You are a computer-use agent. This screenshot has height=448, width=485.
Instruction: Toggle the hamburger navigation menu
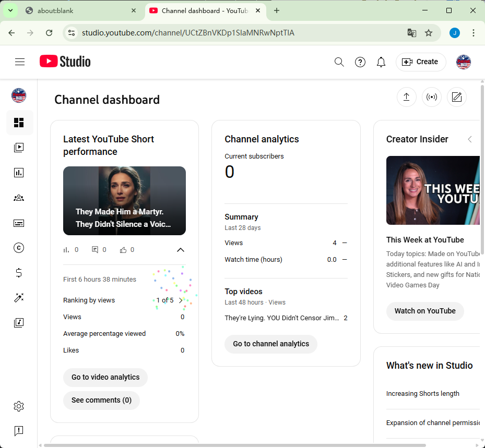(x=20, y=62)
